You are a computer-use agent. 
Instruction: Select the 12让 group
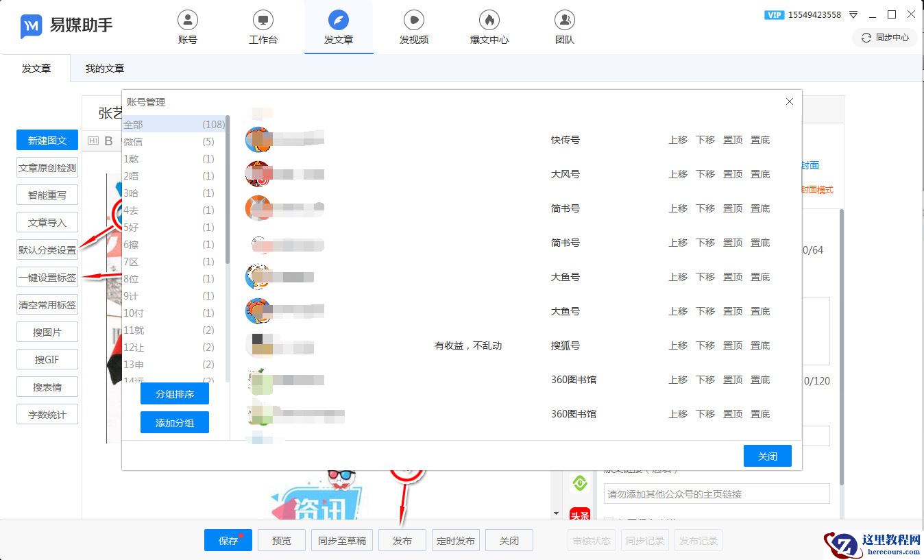(174, 348)
